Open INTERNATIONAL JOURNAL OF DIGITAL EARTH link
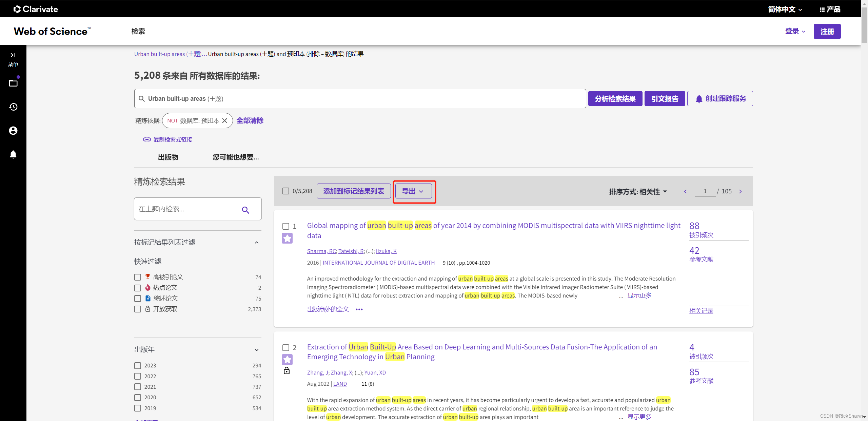Image resolution: width=868 pixels, height=421 pixels. click(x=379, y=263)
